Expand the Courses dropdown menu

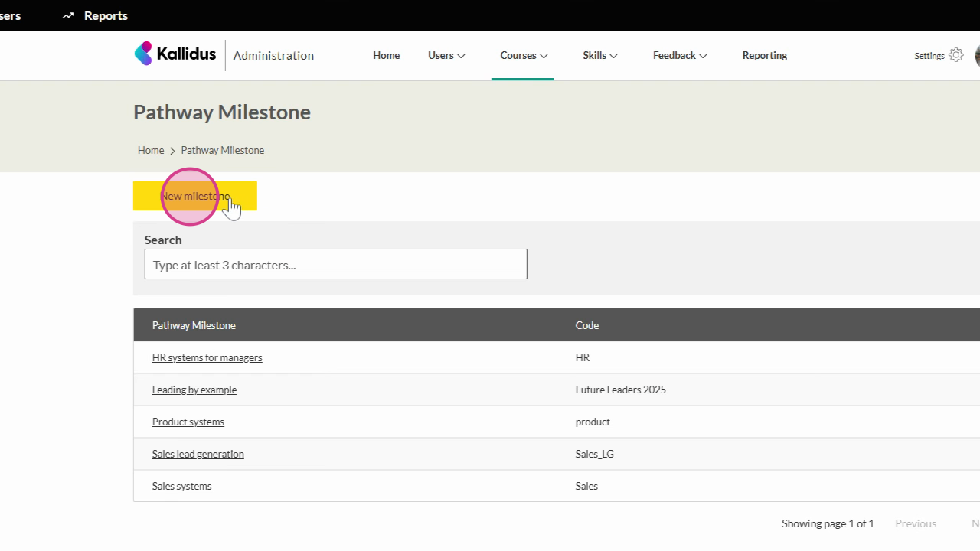524,55
